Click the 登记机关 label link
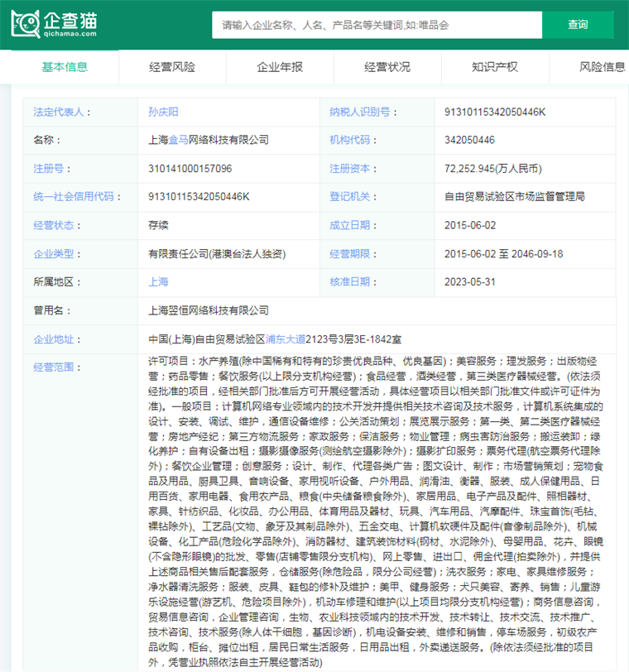This screenshot has height=672, width=629. point(349,197)
